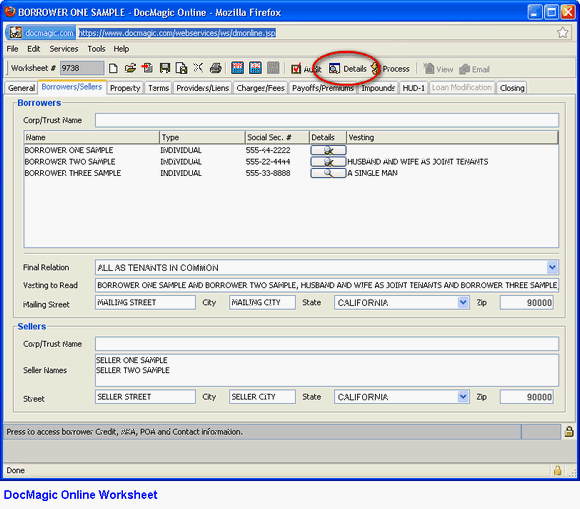Select the row BORROWER TWO SAMPLE
Viewport: 580px width, 509px height.
click(291, 162)
